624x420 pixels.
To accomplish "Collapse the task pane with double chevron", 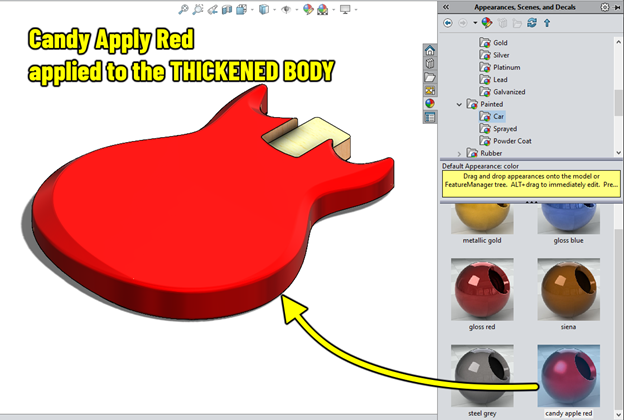I will pos(446,7).
